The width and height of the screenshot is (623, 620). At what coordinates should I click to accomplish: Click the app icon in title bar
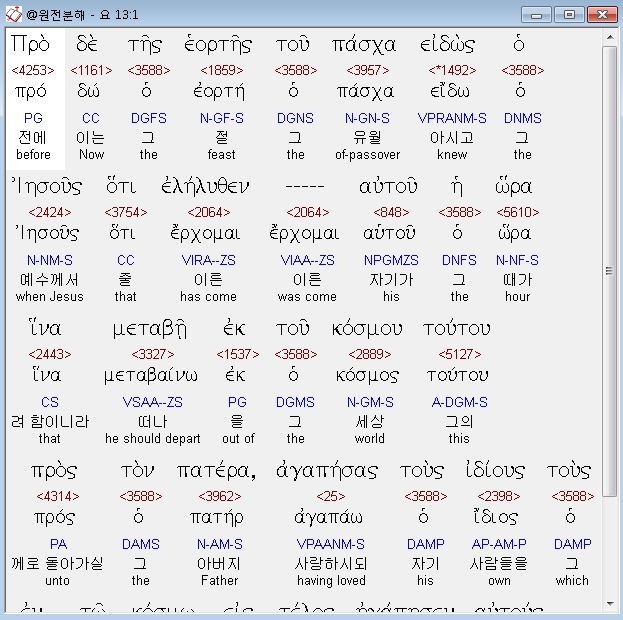14,15
